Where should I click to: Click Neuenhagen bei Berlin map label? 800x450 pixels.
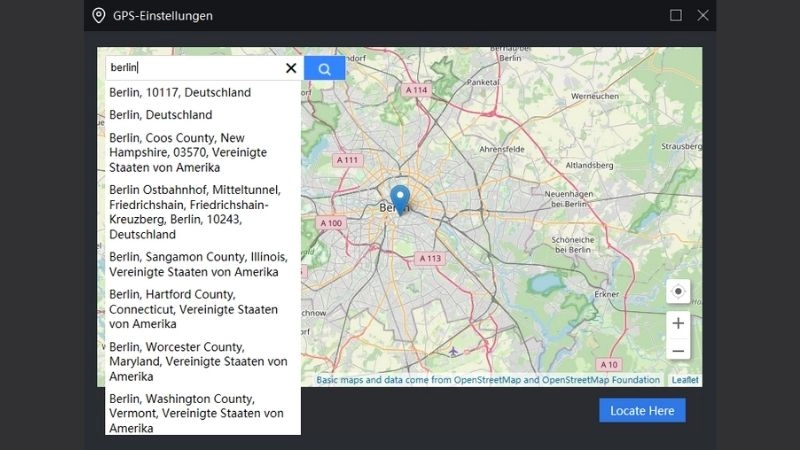click(x=568, y=199)
